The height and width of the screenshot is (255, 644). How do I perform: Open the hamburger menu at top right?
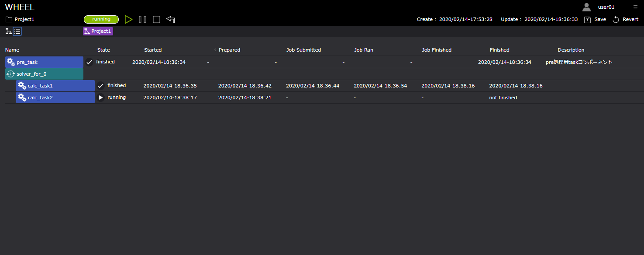[x=635, y=7]
